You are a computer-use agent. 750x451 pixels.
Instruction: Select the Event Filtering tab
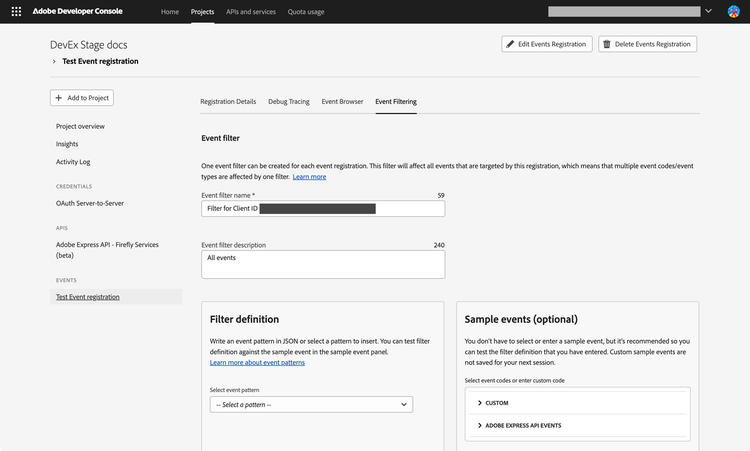[396, 101]
